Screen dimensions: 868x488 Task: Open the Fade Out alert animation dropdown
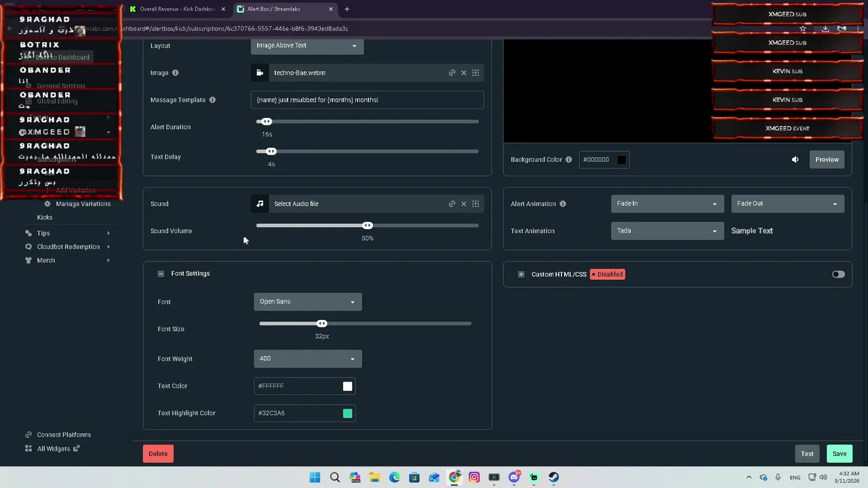tap(787, 203)
